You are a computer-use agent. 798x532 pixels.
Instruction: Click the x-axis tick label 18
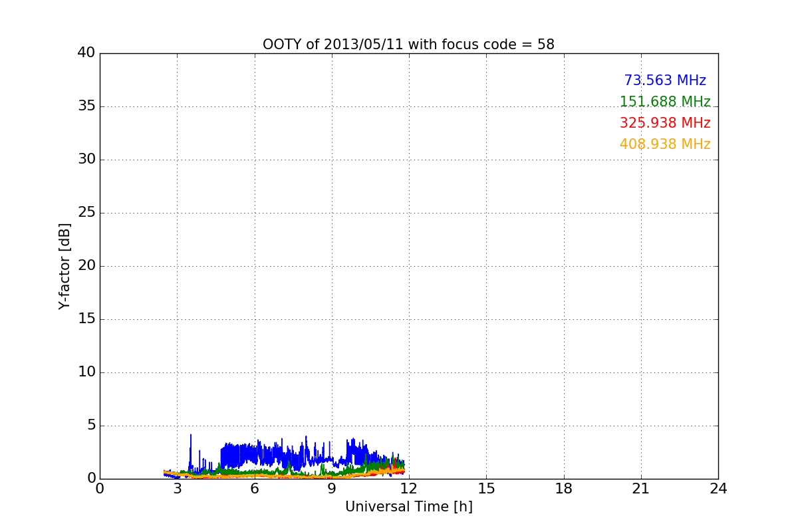pos(564,488)
